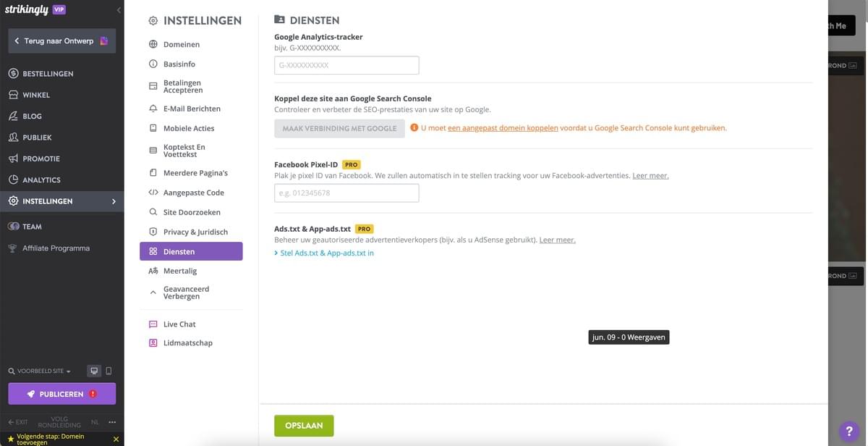Click the Meertalig translate icon
The image size is (868, 446).
tap(153, 271)
